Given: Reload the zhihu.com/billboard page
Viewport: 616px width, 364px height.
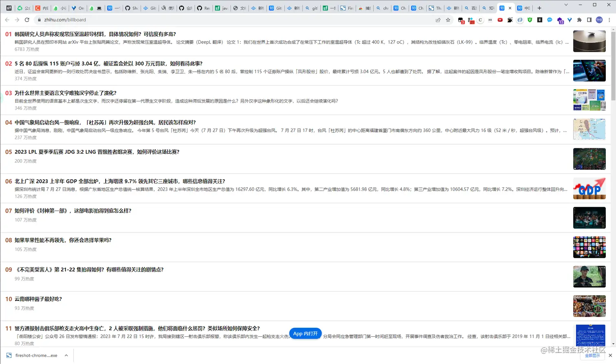Looking at the screenshot, I should coord(27,20).
